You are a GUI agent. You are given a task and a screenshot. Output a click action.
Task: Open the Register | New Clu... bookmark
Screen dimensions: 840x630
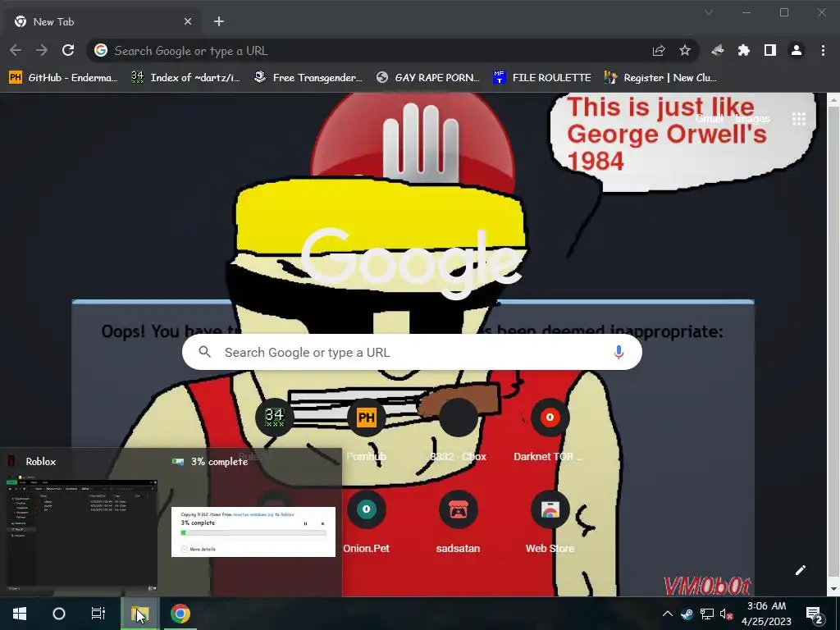(660, 78)
